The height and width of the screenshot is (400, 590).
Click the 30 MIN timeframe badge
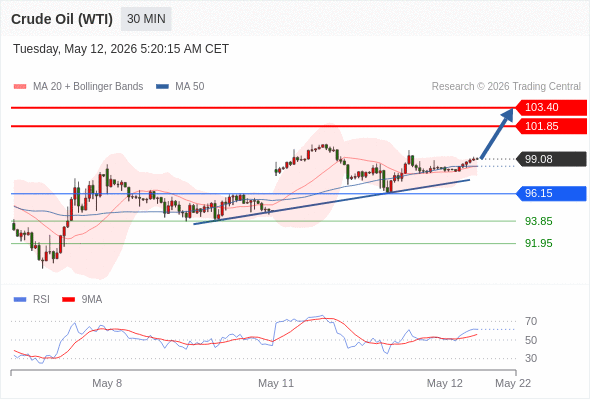click(146, 19)
